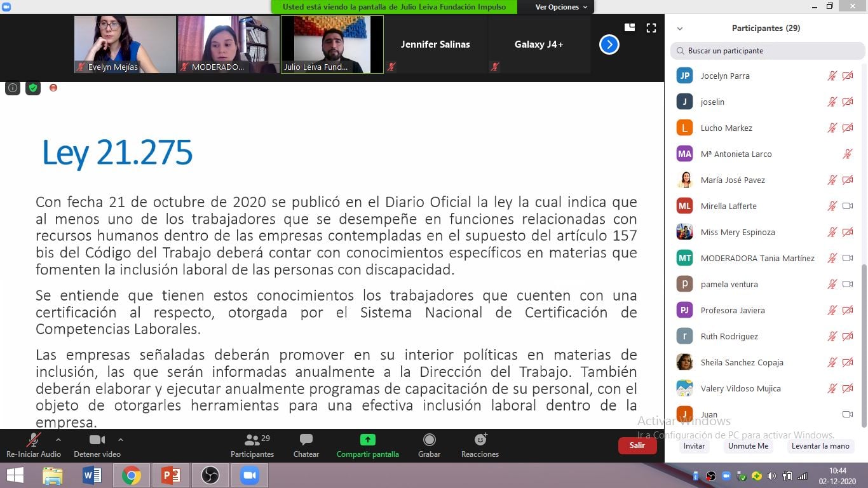Viewport: 868px width, 488px height.
Task: Expand audio options chevron
Action: click(58, 439)
